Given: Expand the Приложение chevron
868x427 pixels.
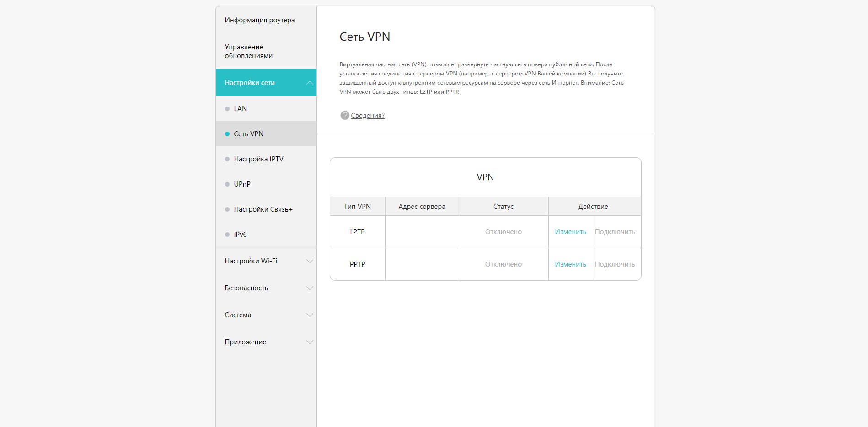Looking at the screenshot, I should [x=310, y=342].
